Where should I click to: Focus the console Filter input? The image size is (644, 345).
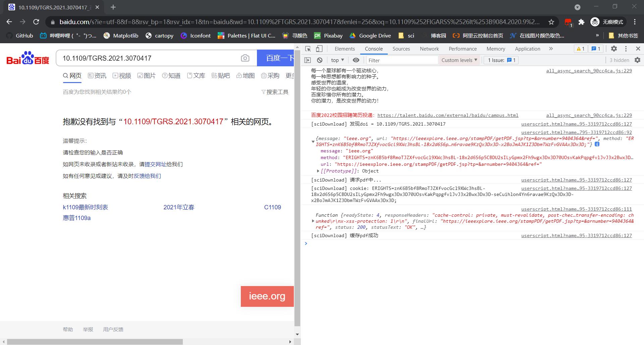click(402, 60)
